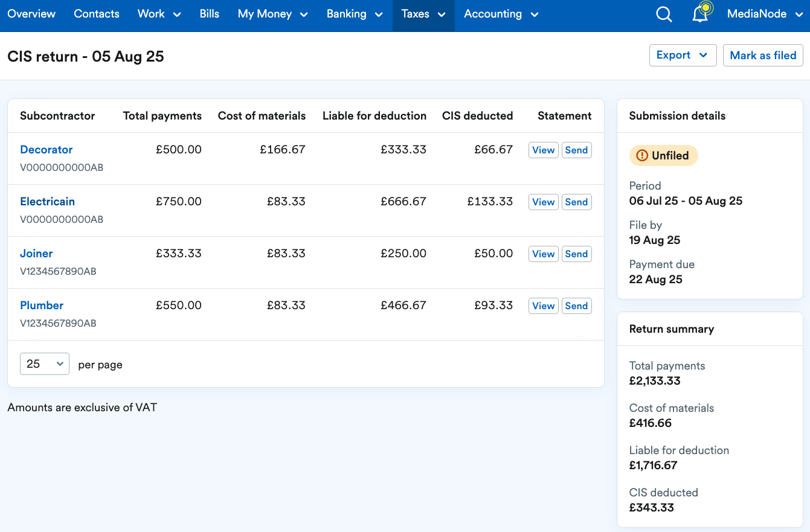The width and height of the screenshot is (810, 532).
Task: Navigate to the Bills page
Action: coord(210,13)
